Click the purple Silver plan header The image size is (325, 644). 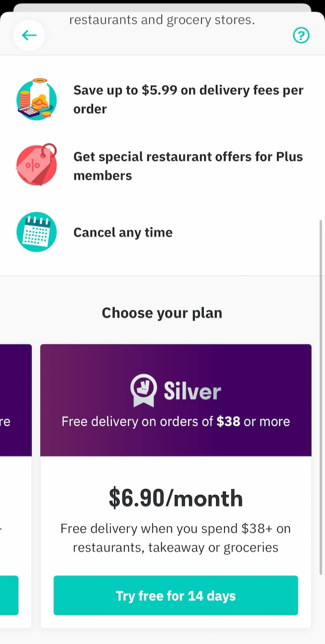[x=176, y=400]
